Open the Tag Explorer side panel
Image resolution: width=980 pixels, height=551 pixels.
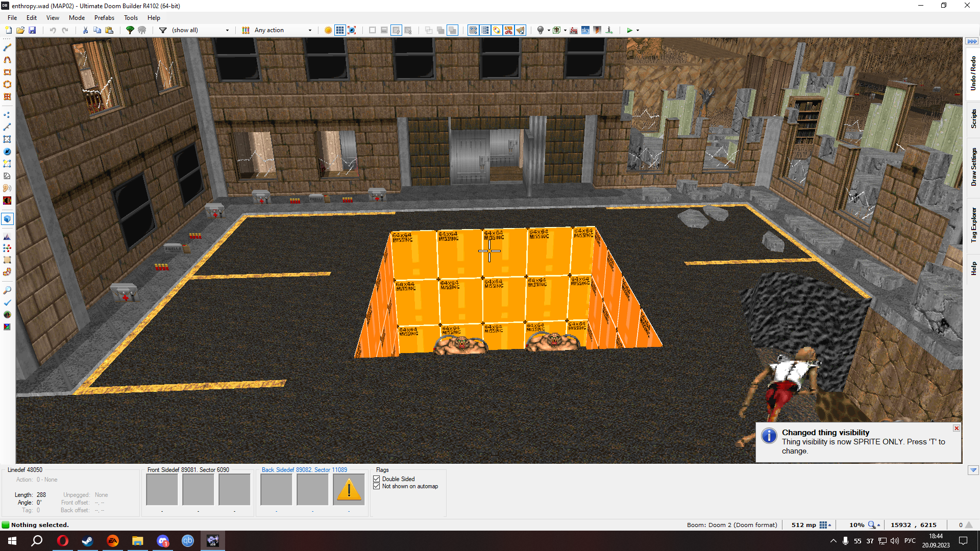[x=973, y=224]
